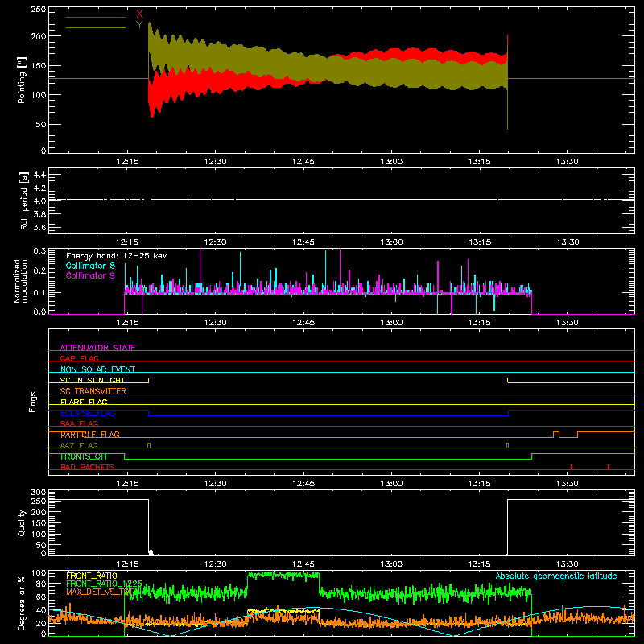Screen dimensions: 644x644
Task: Click the 0.3 tick on modulation axis
Action: click(x=39, y=251)
